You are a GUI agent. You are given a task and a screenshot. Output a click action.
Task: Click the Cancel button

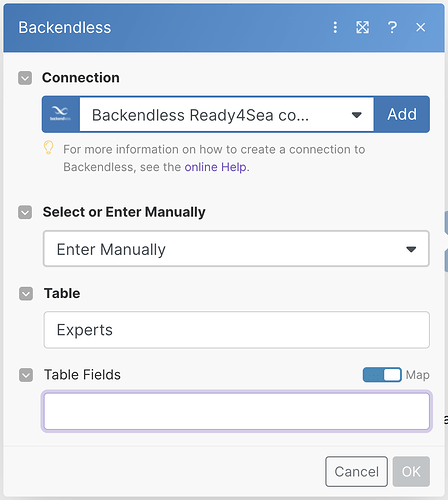point(356,472)
